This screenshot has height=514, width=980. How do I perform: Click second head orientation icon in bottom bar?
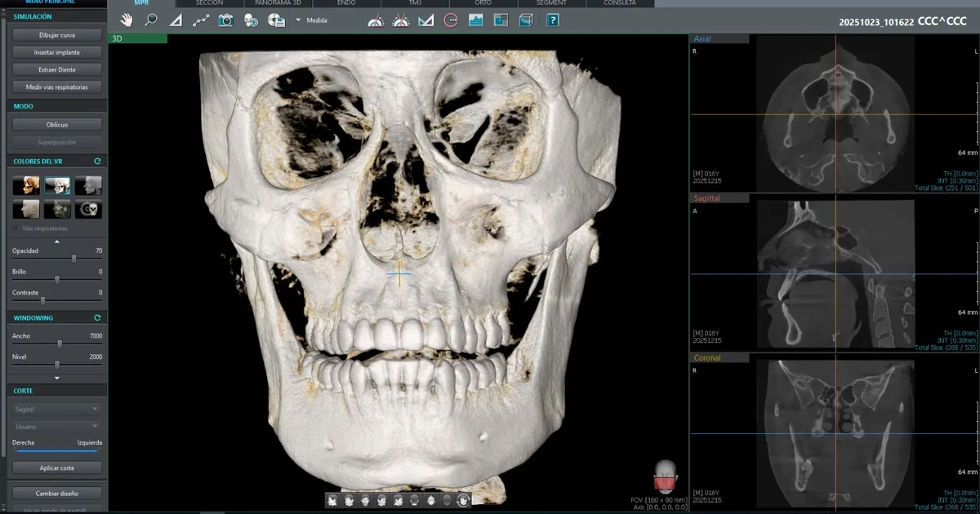(349, 501)
